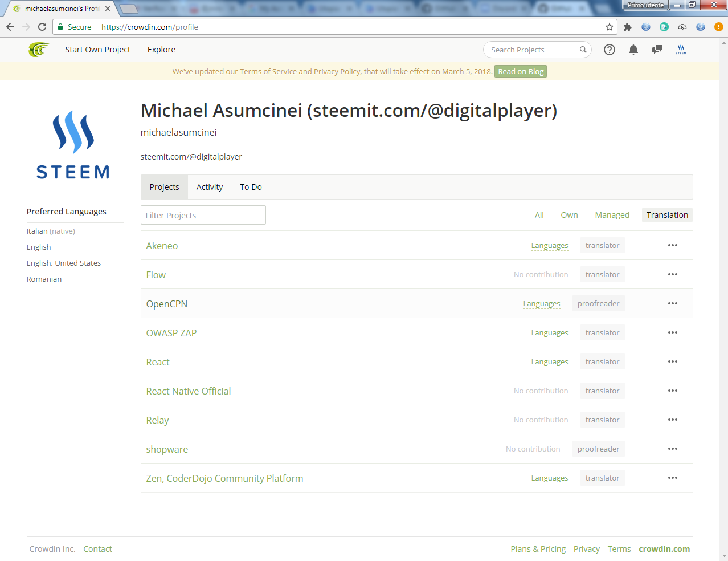The image size is (728, 561).
Task: Click the Read on Blog button
Action: pyautogui.click(x=521, y=71)
